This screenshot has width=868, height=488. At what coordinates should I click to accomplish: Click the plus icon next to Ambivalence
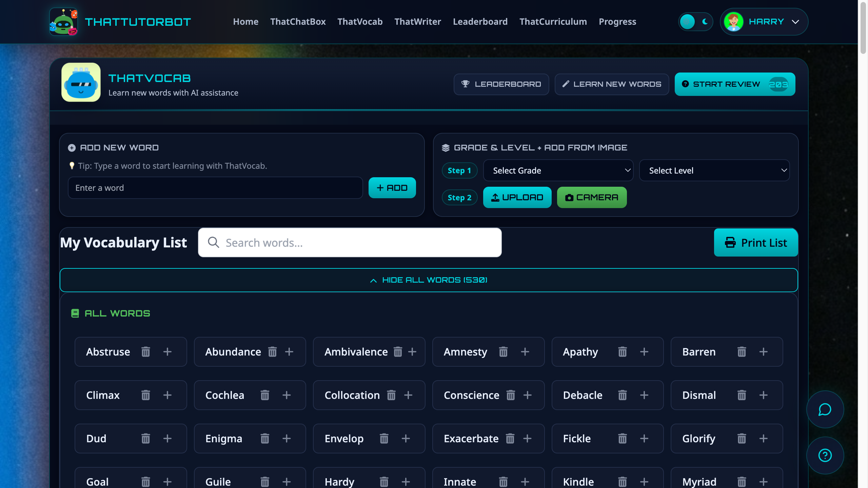pos(412,352)
